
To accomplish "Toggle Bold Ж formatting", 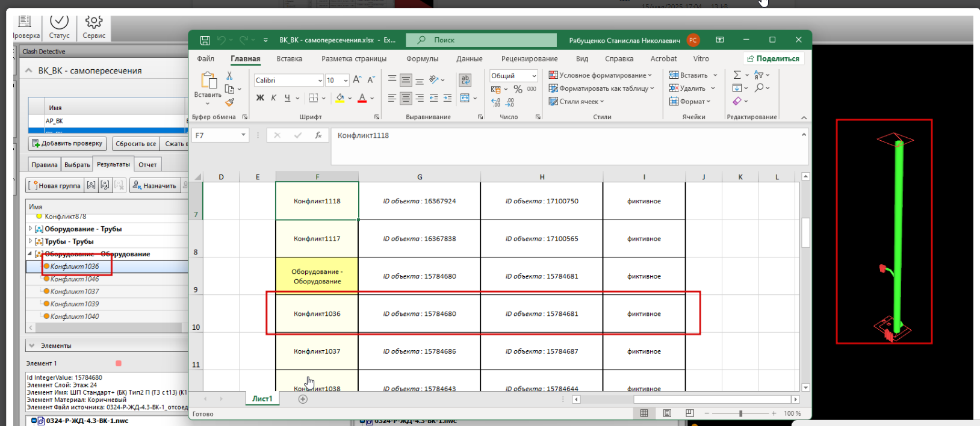I will (260, 98).
